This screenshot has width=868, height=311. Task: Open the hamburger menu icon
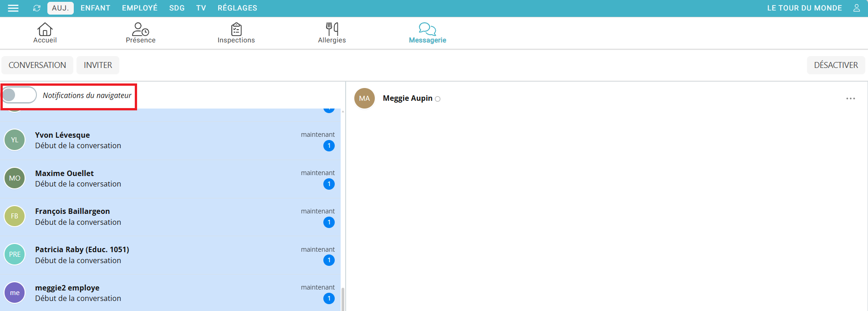[13, 8]
